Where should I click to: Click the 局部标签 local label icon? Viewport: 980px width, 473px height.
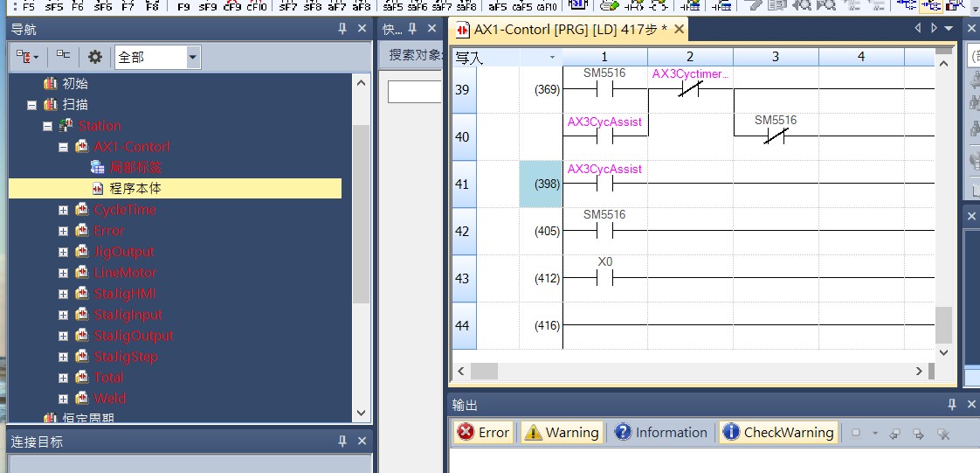pos(98,167)
